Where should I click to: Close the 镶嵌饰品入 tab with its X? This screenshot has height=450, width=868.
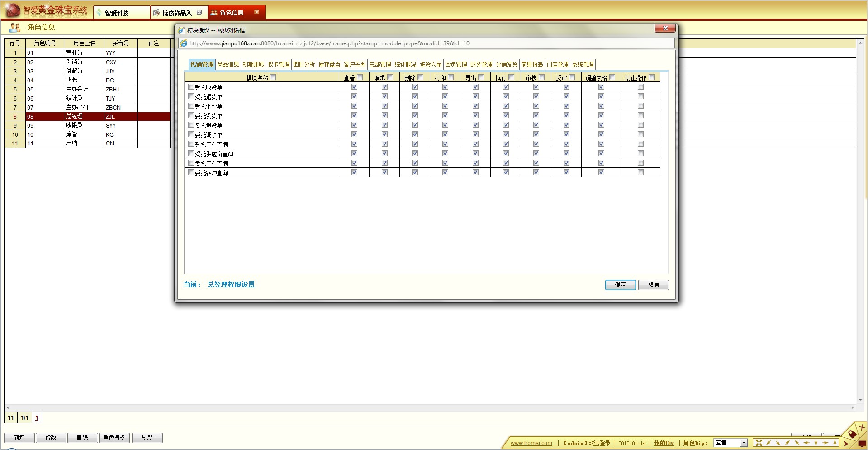(199, 13)
